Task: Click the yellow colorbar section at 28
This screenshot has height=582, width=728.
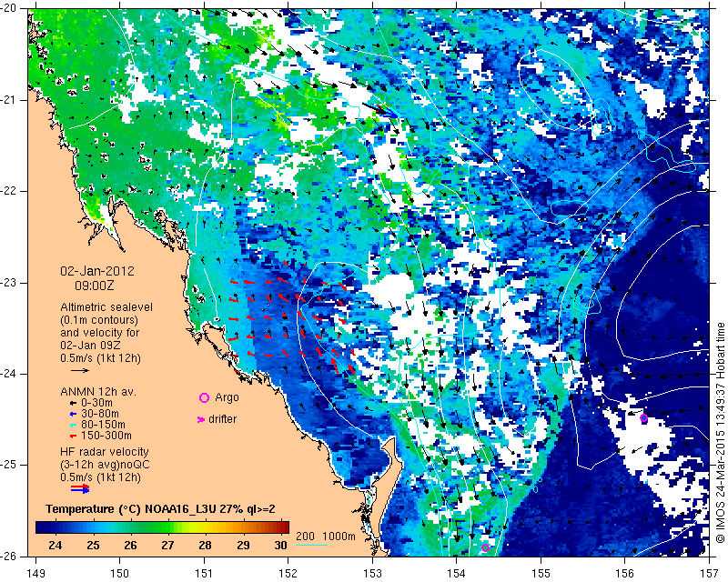Action: point(206,527)
